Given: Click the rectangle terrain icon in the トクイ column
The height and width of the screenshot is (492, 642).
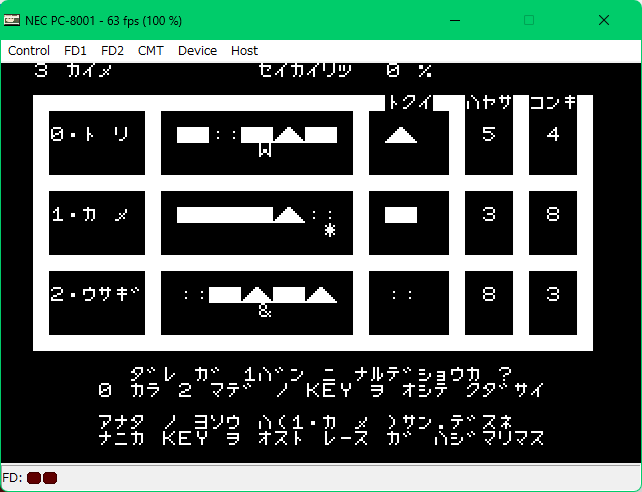Looking at the screenshot, I should point(401,215).
